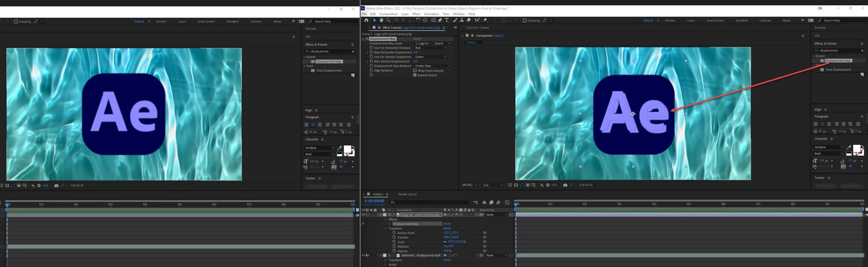Viewport: 868px width, 267px height.
Task: Hide the Logo with round corners layer
Action: coord(363,214)
